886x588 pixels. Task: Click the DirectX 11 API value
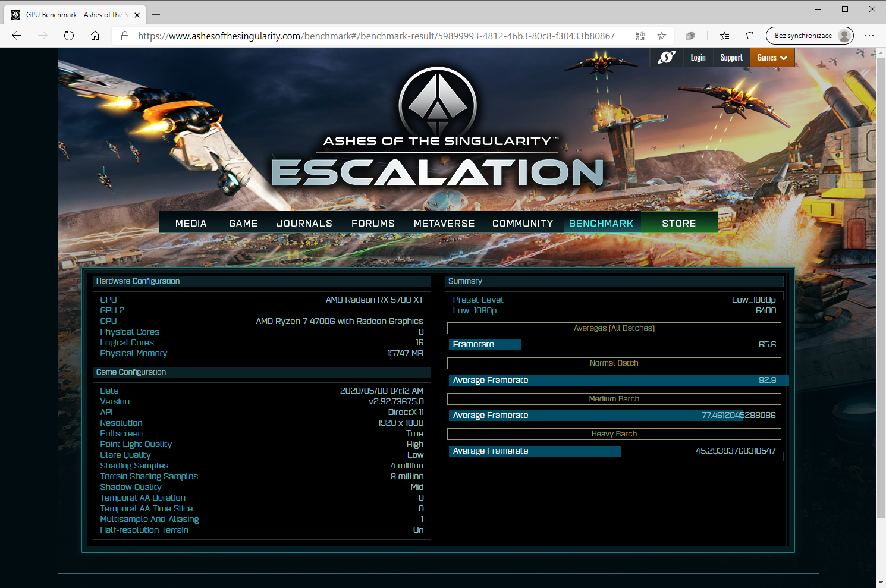[406, 412]
